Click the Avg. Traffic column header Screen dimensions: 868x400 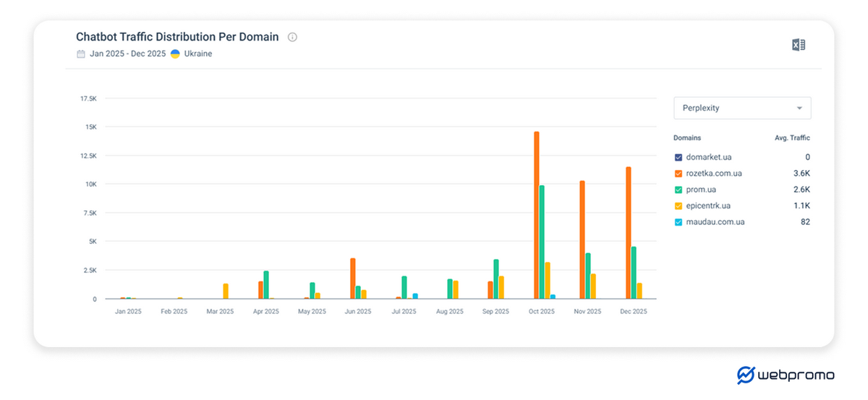coord(792,137)
